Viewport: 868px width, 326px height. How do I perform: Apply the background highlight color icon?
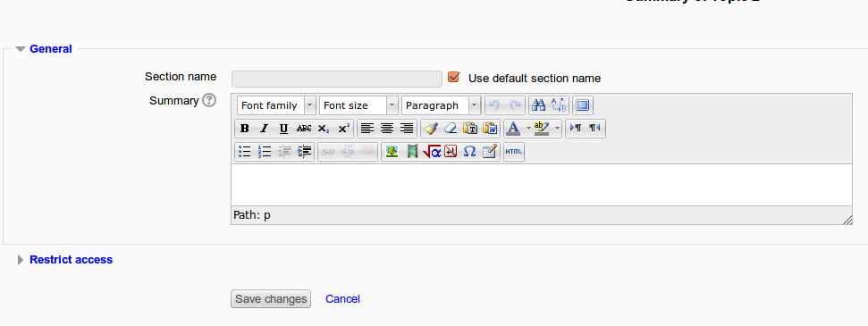click(x=542, y=129)
